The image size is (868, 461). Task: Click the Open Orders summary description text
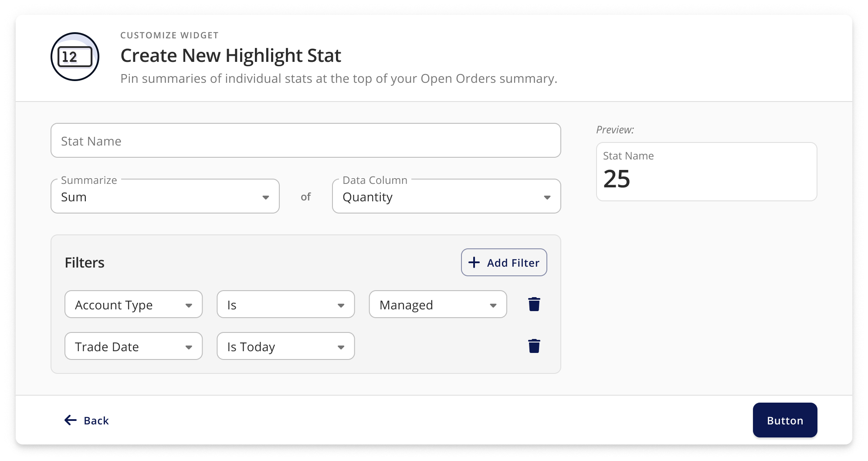pos(339,78)
